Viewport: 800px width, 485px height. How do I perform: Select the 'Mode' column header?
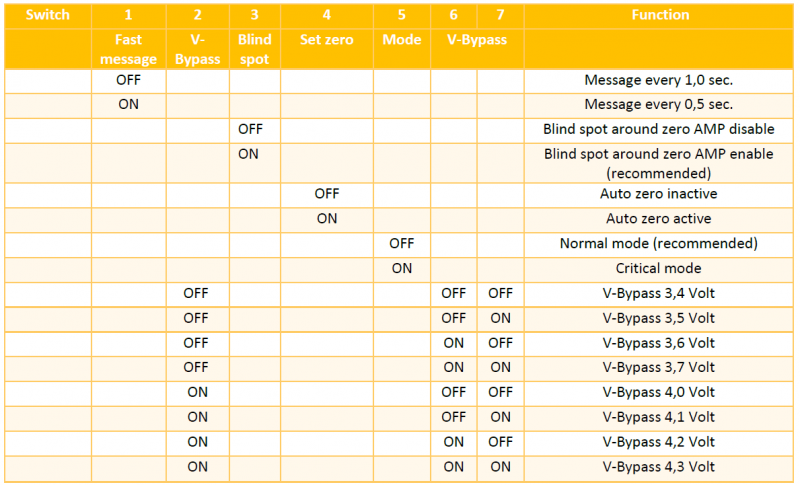[402, 40]
